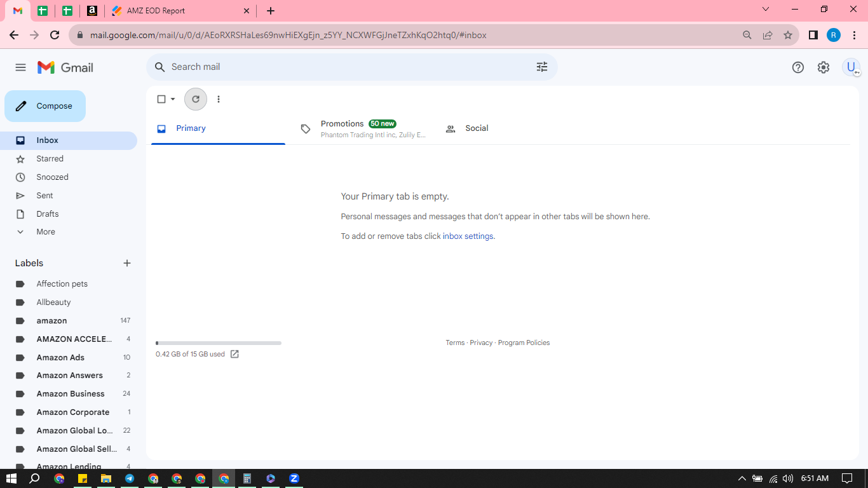Viewport: 868px width, 488px height.
Task: Open File Explorer from the taskbar
Action: (106, 478)
